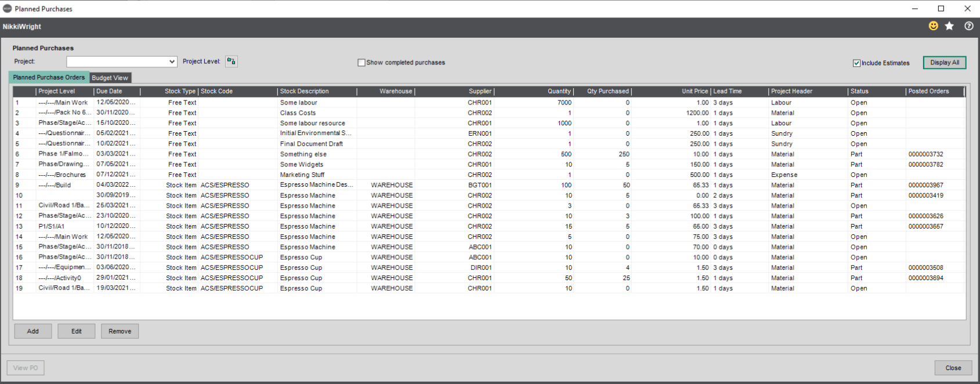This screenshot has width=980, height=384.
Task: Select the Planned Purchase Orders tab
Action: 49,77
